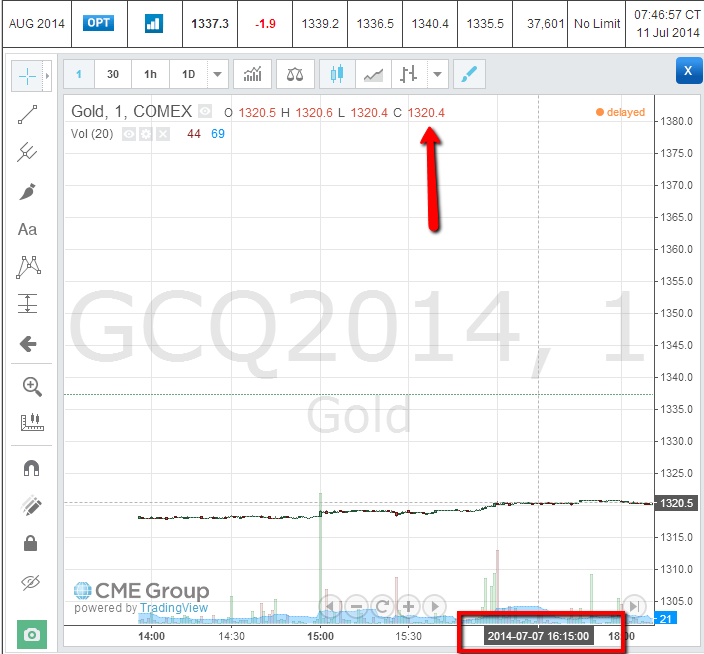Zoom out chart minus control
Viewport: 704px width, 654px height.
pyautogui.click(x=356, y=607)
